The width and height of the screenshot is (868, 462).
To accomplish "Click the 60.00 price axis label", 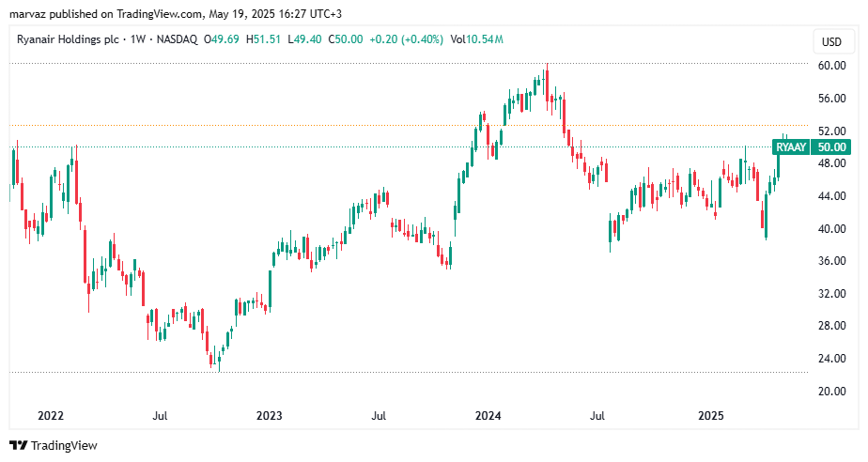I will click(832, 66).
